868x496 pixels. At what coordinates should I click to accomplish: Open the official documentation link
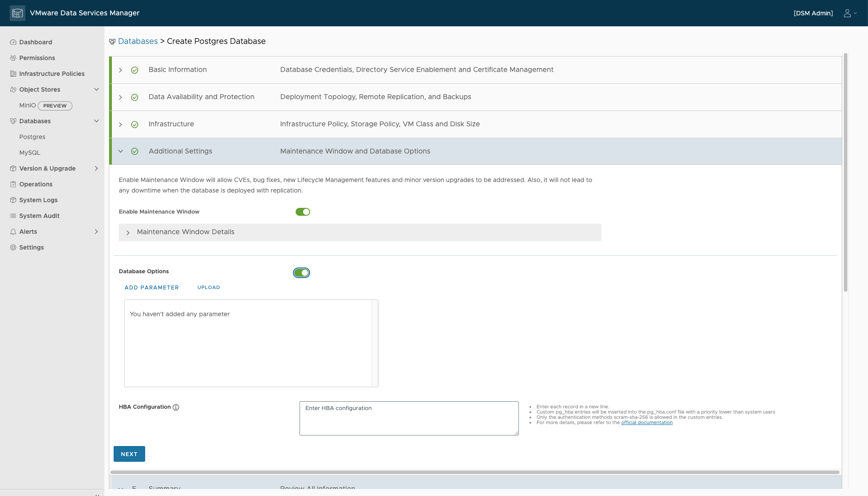click(x=647, y=422)
